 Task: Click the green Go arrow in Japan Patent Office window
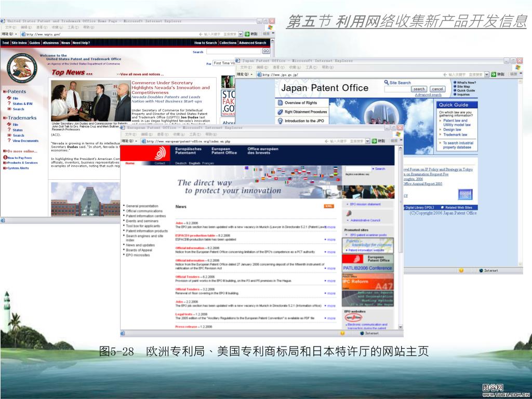point(494,74)
